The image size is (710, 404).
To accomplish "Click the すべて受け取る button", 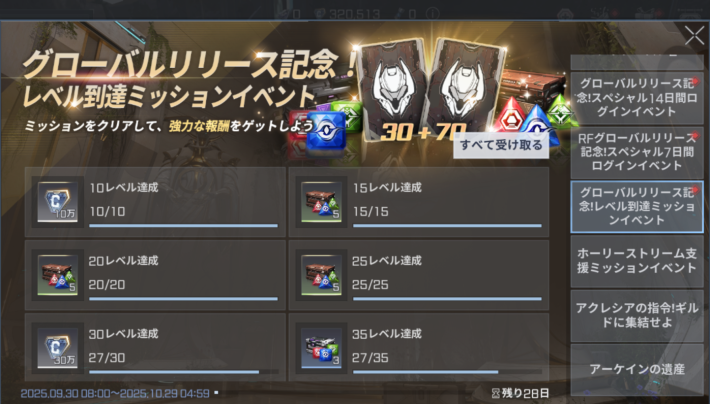I will 501,145.
